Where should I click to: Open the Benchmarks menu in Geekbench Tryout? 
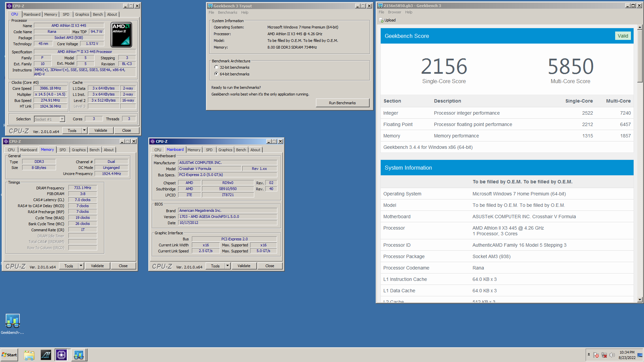pos(227,12)
